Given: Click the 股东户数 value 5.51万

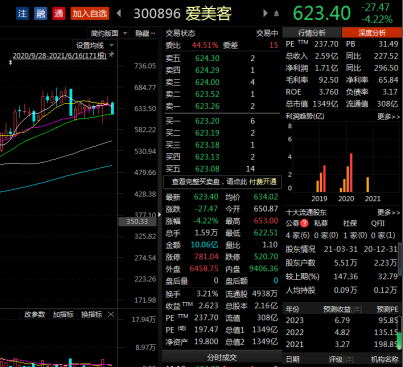Looking at the screenshot, I should tap(346, 263).
